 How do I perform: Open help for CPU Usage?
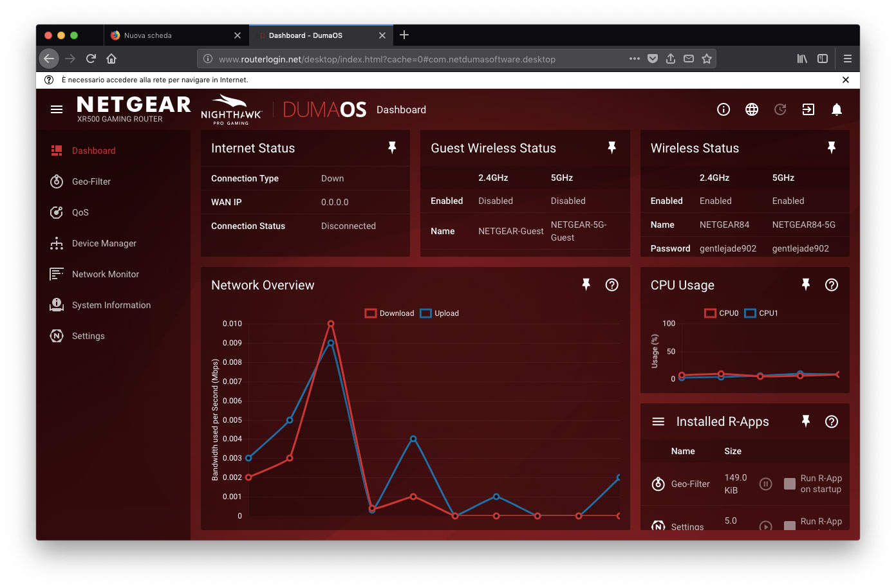pos(832,284)
